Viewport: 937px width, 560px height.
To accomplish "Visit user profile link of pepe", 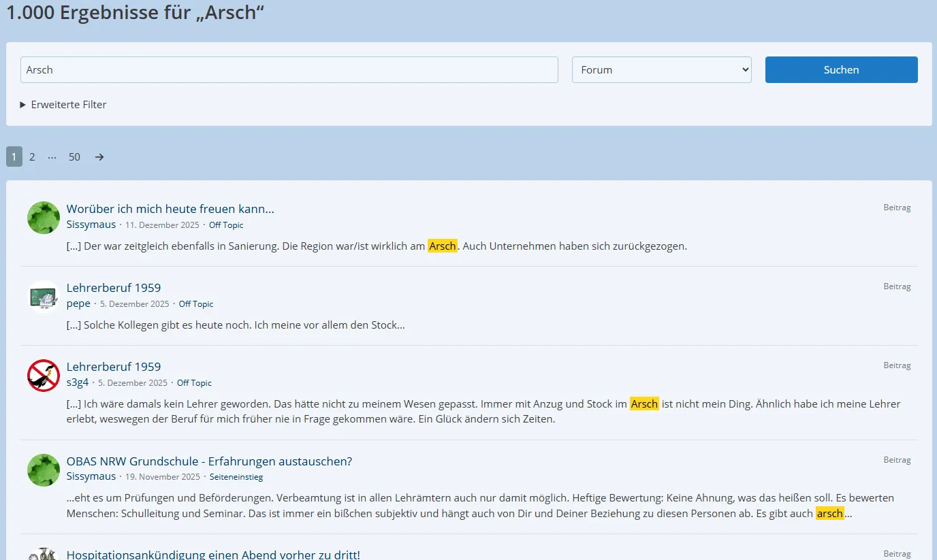I will point(78,303).
